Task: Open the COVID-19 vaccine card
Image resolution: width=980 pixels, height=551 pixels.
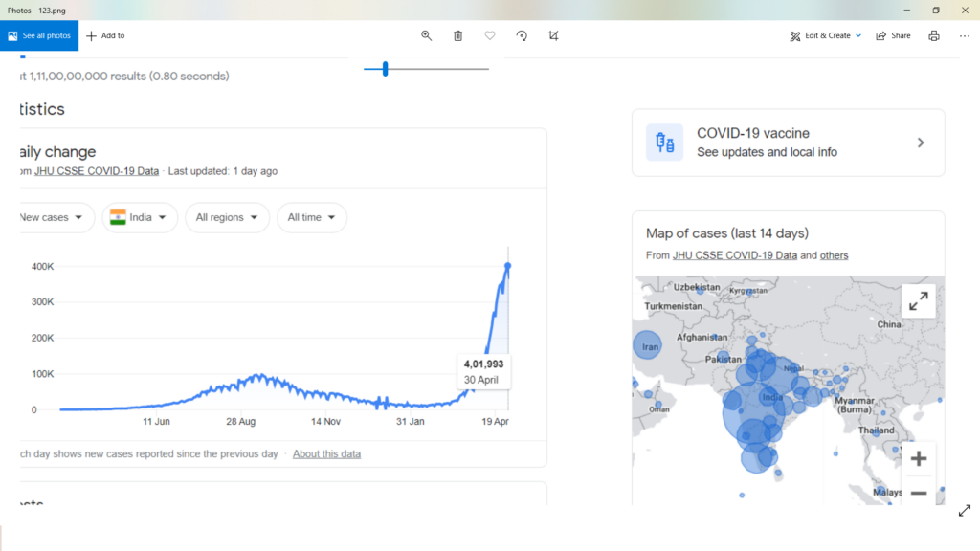Action: click(x=789, y=143)
